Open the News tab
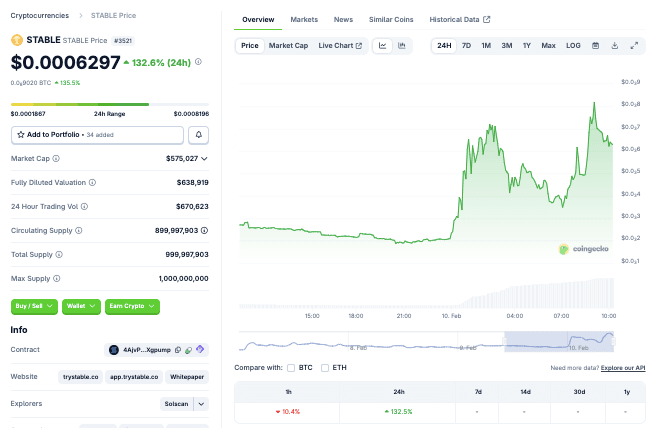This screenshot has height=428, width=663. tap(343, 19)
